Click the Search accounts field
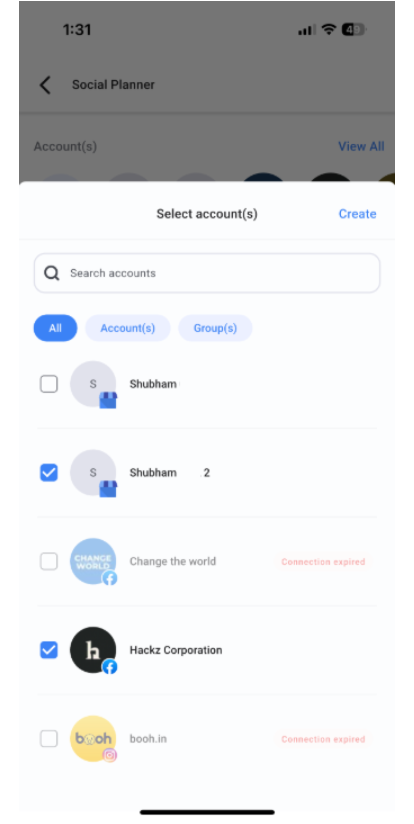 pos(207,273)
